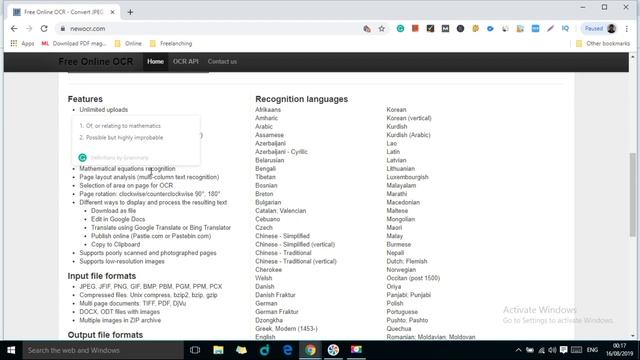This screenshot has height=360, width=640.
Task: Click 'German Fraktur' language entry
Action: [x=277, y=312]
